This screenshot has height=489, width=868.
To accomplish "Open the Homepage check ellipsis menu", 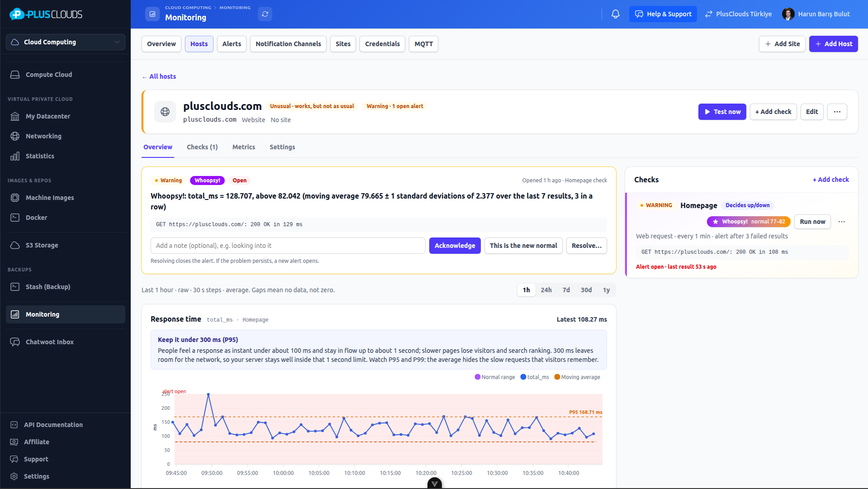I will [x=842, y=222].
